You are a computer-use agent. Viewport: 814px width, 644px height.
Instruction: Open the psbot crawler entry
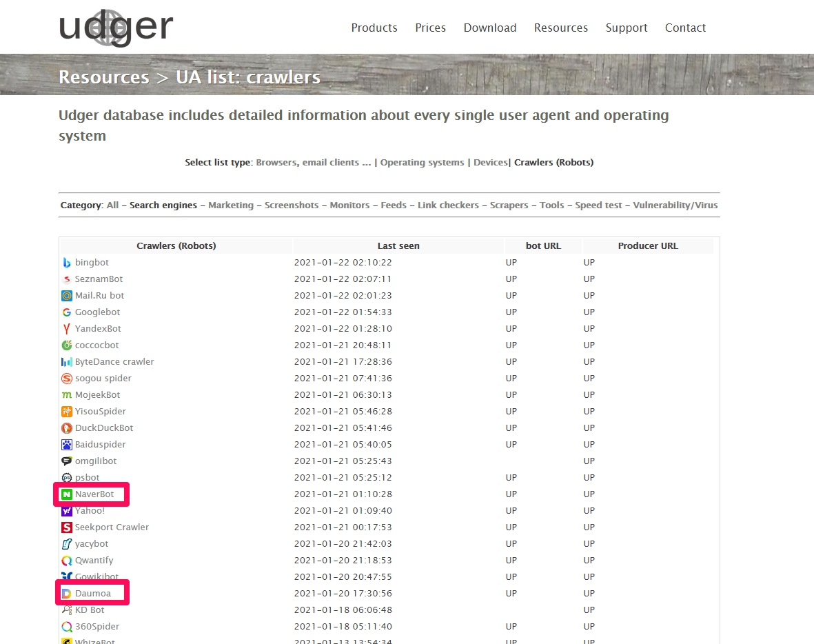pos(88,478)
